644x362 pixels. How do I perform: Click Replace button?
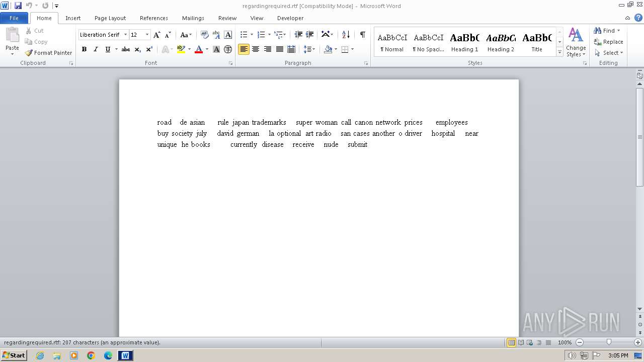(608, 42)
